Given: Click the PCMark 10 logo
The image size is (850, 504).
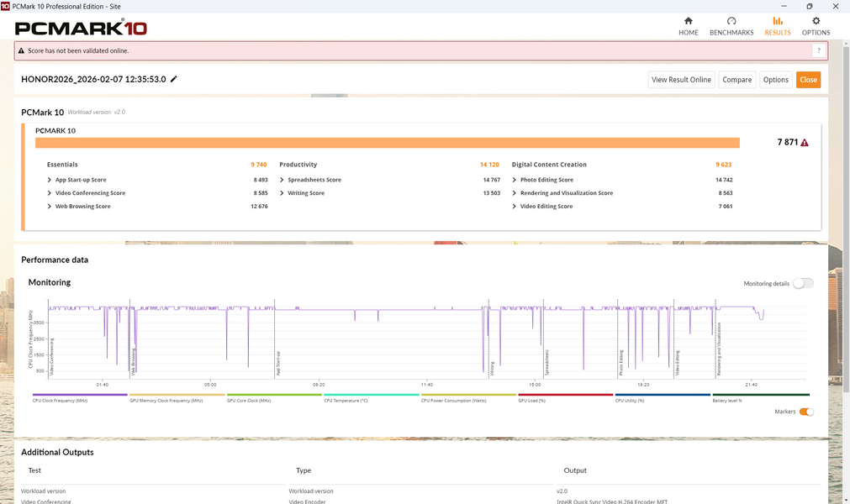Looking at the screenshot, I should tap(81, 29).
